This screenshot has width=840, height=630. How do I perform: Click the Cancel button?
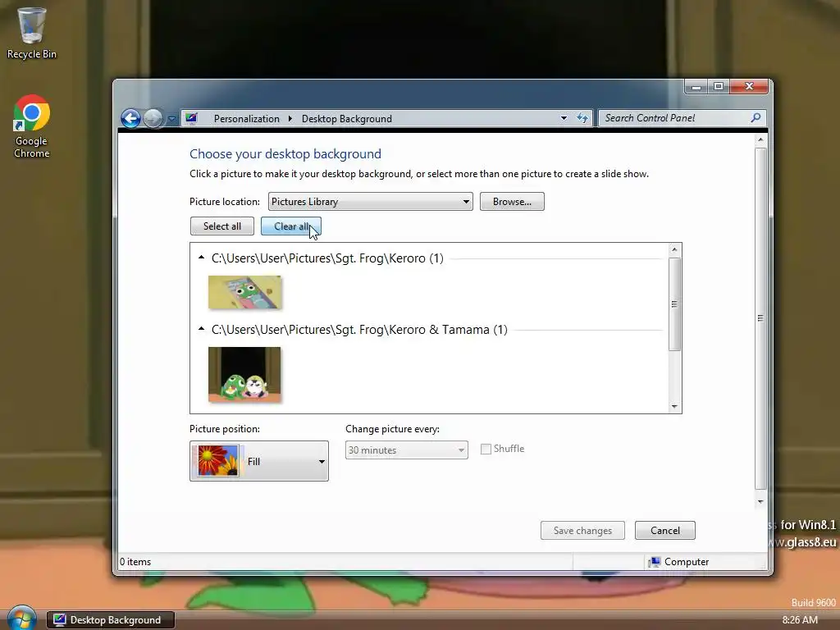[664, 531]
